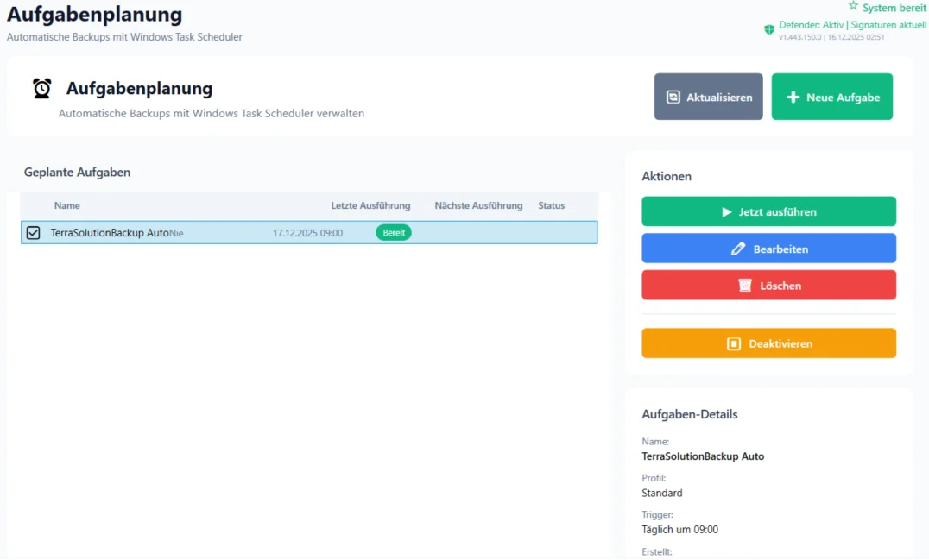Click the play icon in Jetzt ausführen
Screen dimensions: 929x560
[727, 211]
